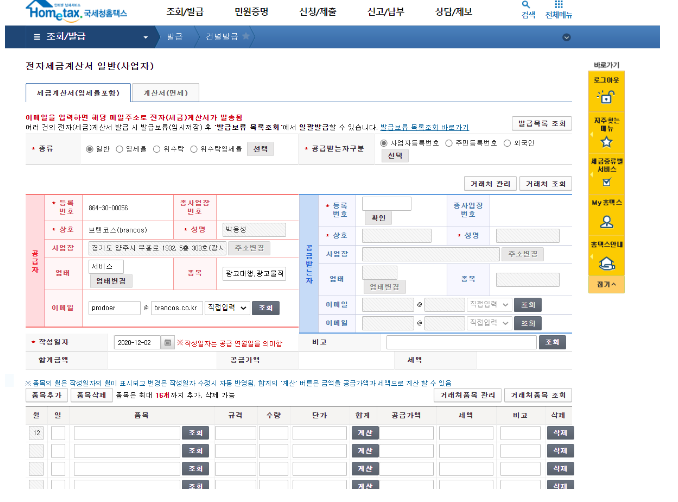Click supplier 업태변경 button
The height and width of the screenshot is (502, 678).
[x=111, y=281]
